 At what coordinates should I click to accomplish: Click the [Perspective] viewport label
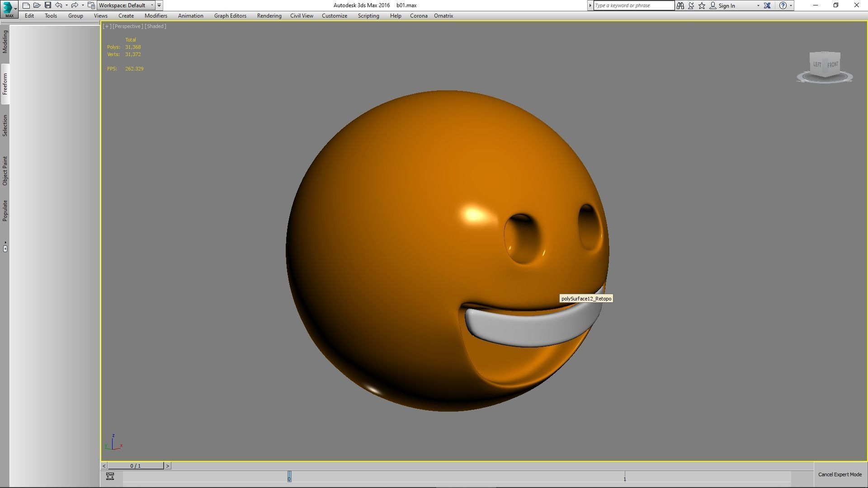pyautogui.click(x=127, y=26)
